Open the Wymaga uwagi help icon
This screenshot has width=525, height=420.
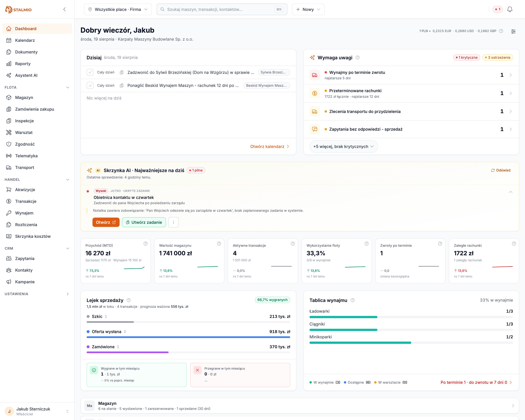(x=357, y=58)
